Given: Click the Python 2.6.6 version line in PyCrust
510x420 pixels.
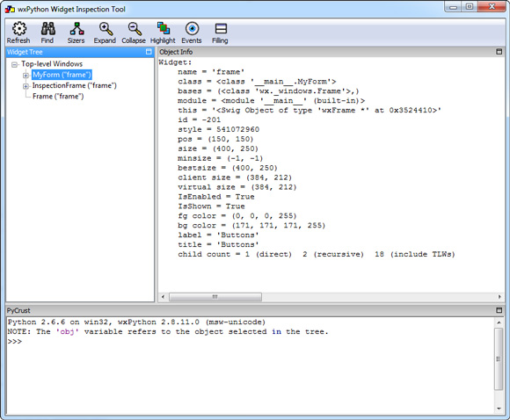Looking at the screenshot, I should 136,322.
